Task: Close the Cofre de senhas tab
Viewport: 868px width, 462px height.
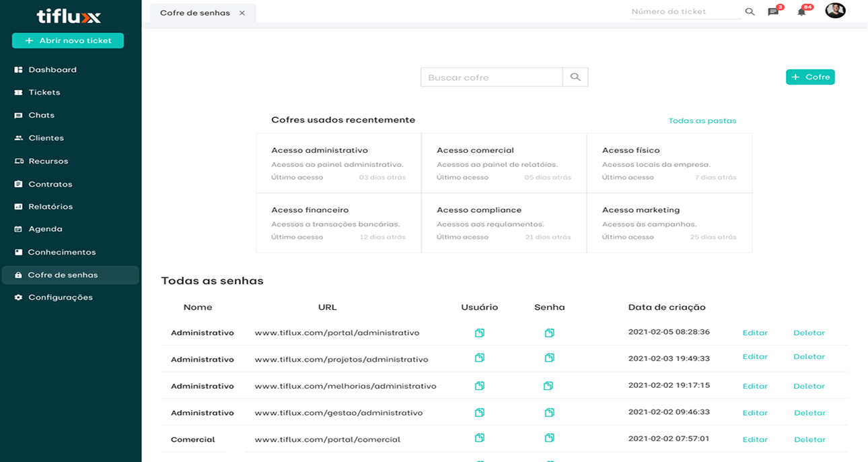Action: (242, 13)
